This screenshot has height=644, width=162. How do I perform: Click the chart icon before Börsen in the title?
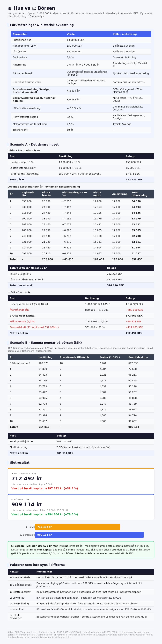34,8
